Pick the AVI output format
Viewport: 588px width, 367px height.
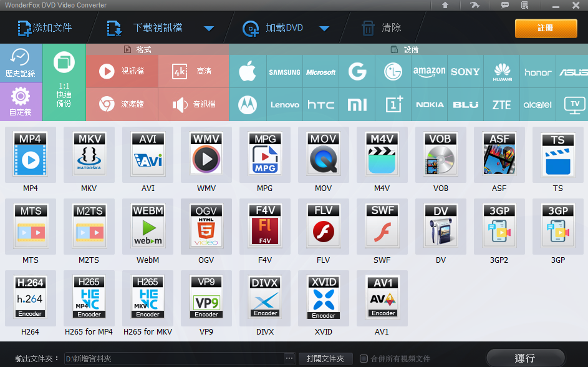coord(148,154)
